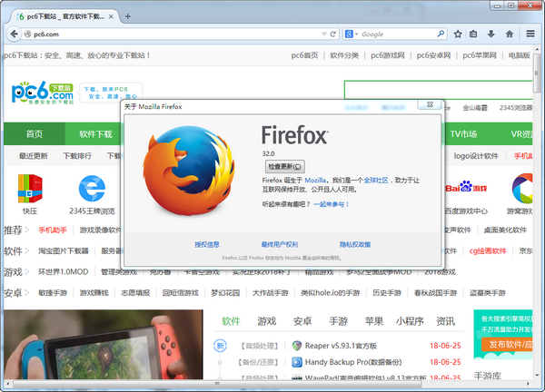Reload the page with the refresh icon
This screenshot has height=392, width=545.
click(x=332, y=34)
